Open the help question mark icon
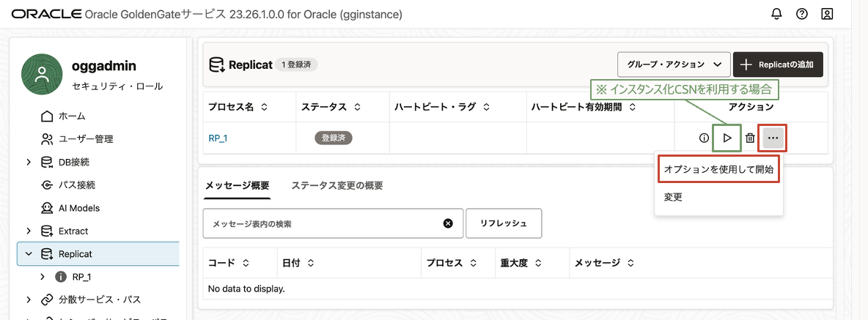Image resolution: width=868 pixels, height=320 pixels. coord(801,15)
